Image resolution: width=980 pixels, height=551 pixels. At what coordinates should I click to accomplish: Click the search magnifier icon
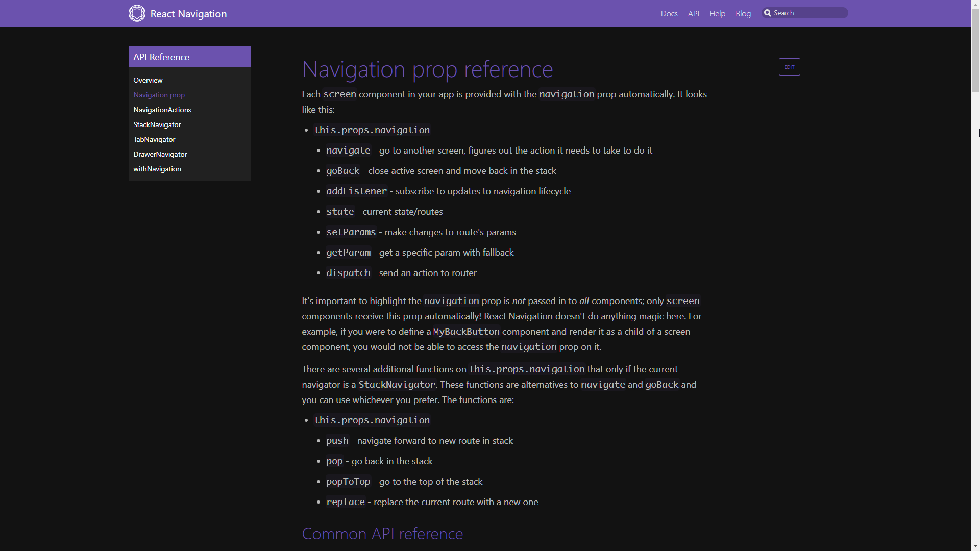(x=767, y=13)
